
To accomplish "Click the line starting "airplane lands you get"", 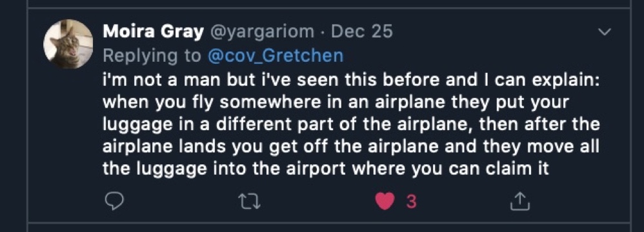I will point(351,147).
